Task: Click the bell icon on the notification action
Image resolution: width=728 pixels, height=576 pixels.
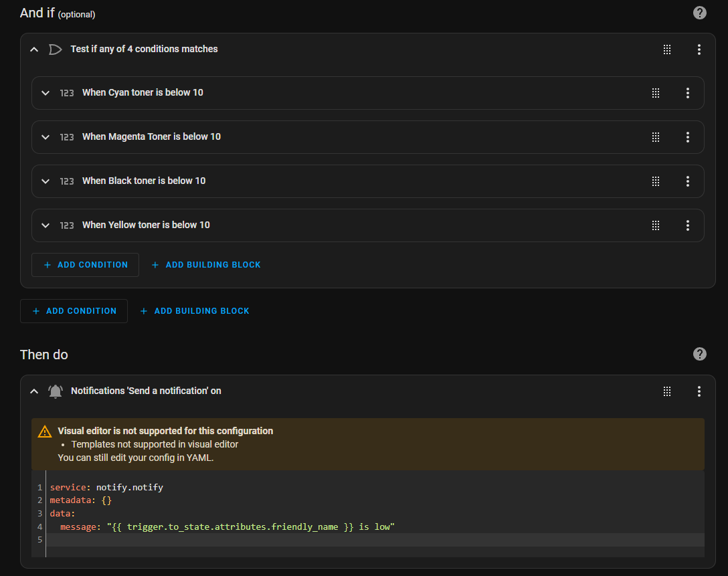Action: click(x=55, y=391)
